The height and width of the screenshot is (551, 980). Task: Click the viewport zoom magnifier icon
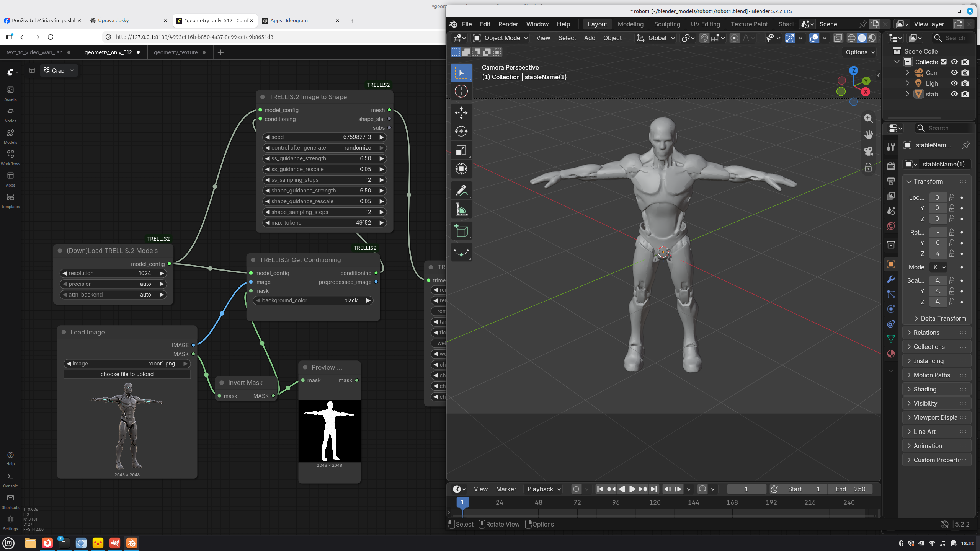tap(868, 119)
